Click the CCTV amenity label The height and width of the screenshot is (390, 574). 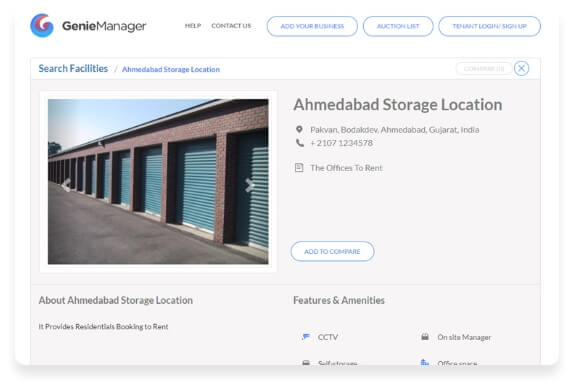[x=328, y=337]
